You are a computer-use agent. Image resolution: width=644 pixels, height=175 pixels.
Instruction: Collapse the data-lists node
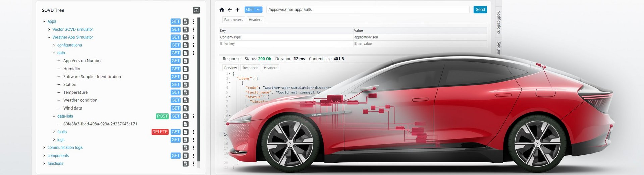54,116
